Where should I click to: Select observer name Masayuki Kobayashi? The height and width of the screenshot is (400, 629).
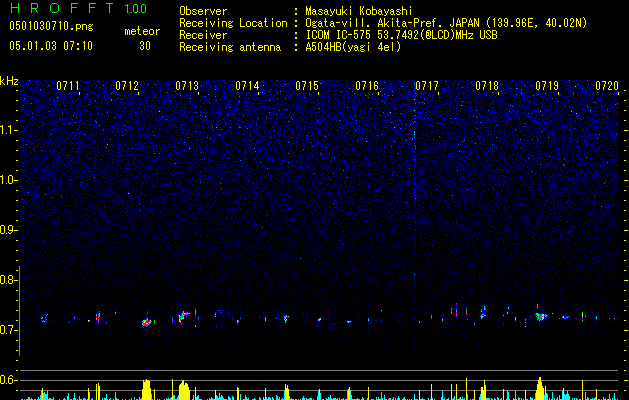pyautogui.click(x=359, y=11)
